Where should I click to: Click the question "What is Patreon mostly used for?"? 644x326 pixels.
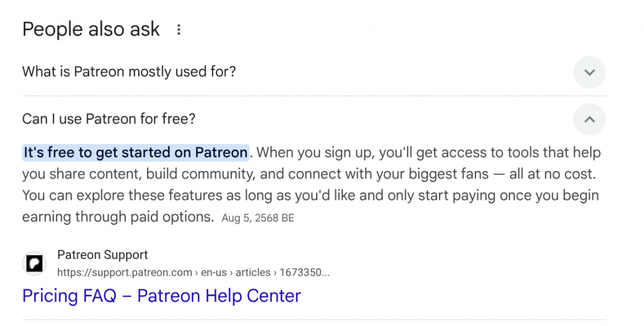tap(129, 72)
